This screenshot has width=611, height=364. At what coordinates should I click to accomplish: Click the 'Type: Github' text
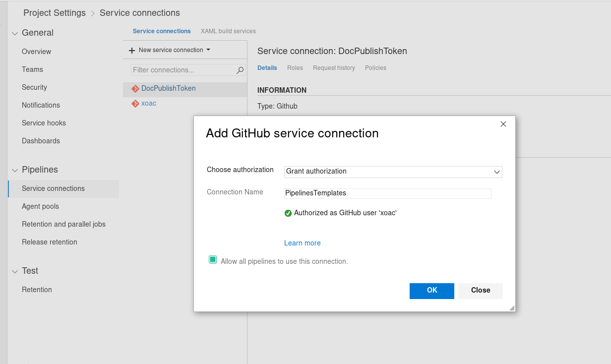[x=277, y=106]
